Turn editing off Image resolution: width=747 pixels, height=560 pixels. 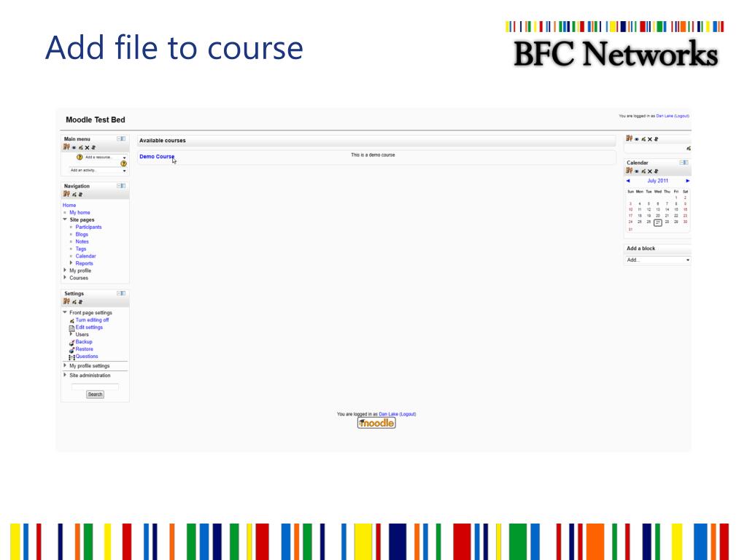coord(92,320)
